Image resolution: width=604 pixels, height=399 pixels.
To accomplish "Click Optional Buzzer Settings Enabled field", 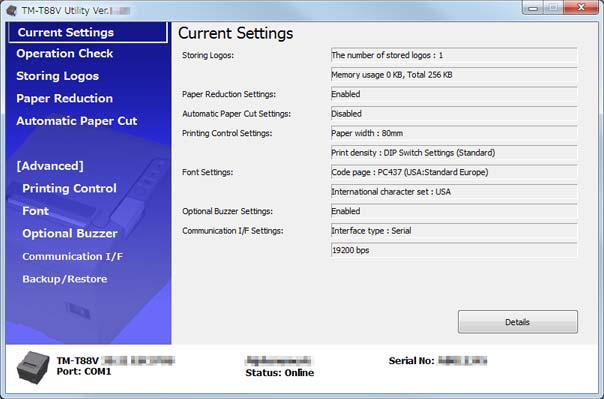I will pos(454,211).
